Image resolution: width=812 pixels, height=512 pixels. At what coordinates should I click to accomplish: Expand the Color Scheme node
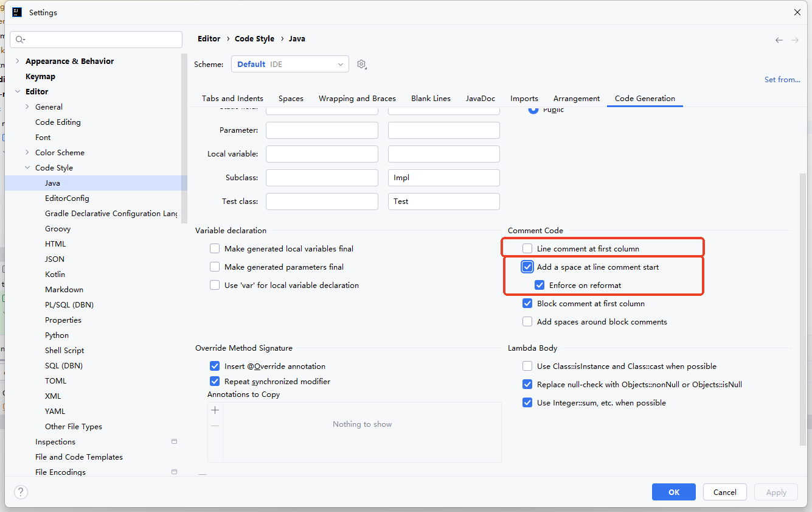pyautogui.click(x=27, y=152)
